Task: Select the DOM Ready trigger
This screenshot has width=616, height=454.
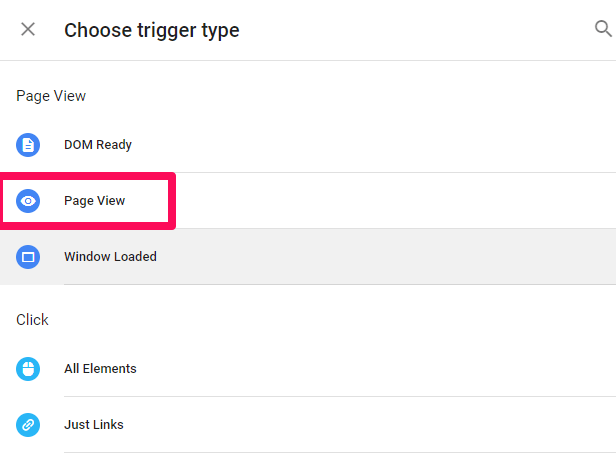Action: (308, 145)
